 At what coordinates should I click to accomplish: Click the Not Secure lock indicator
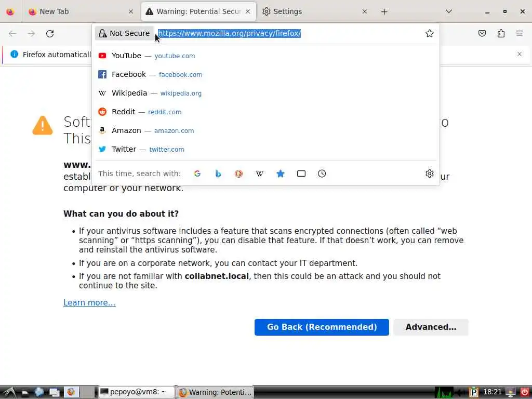click(x=124, y=33)
